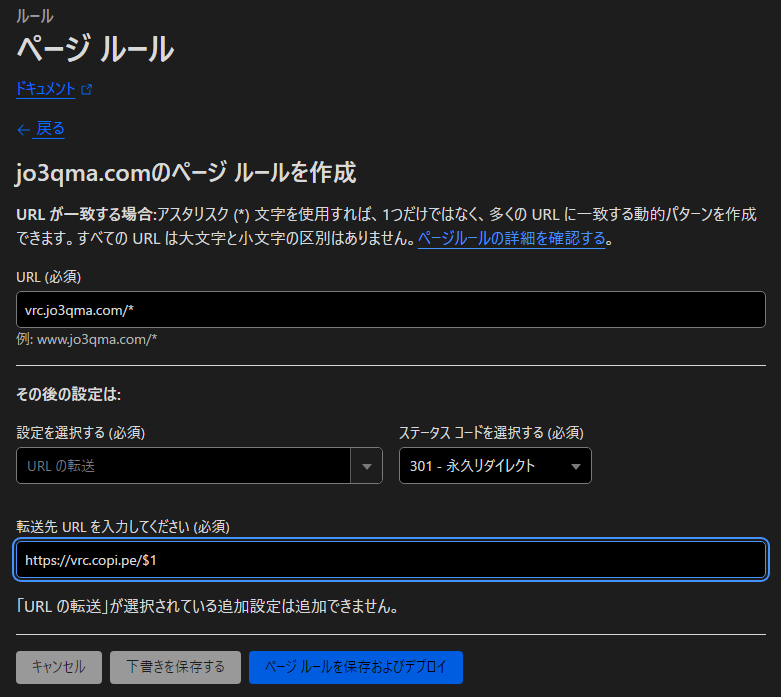Click the heading jo3qma.comのページ ルールを作成
Viewport: 781px width, 697px height.
[x=186, y=172]
